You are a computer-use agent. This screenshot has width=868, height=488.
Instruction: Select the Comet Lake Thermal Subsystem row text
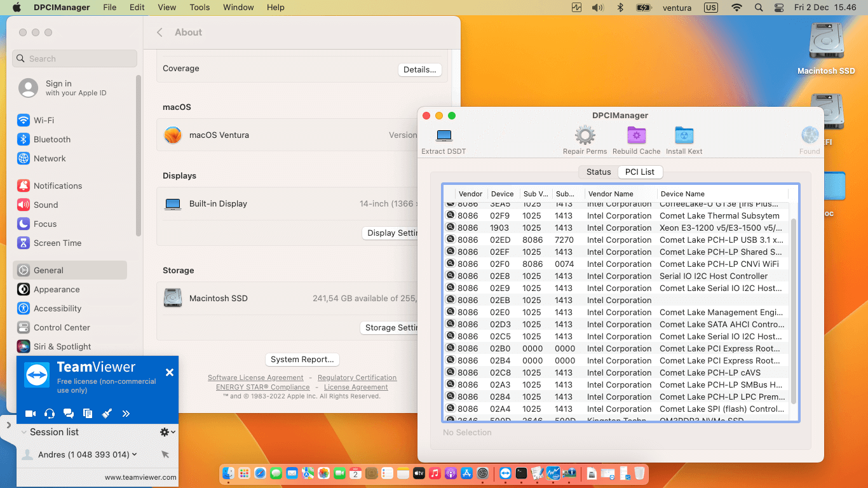pos(719,215)
